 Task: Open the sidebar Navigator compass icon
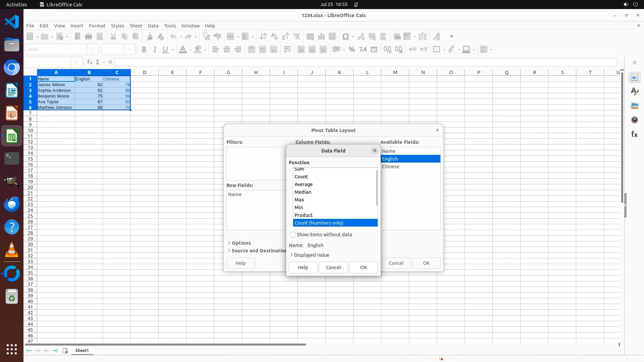[634, 120]
